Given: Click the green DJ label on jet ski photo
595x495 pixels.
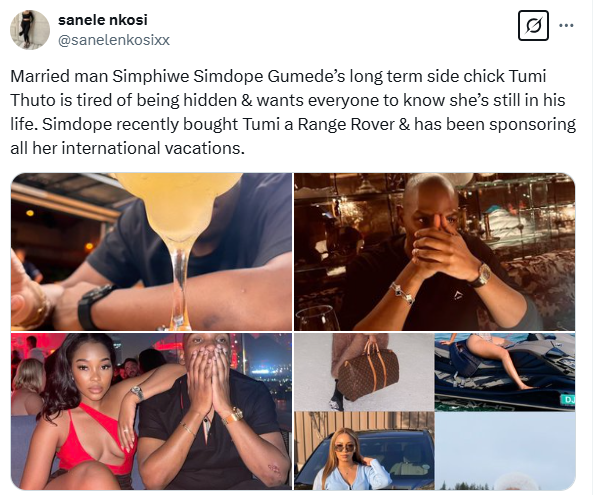Looking at the screenshot, I should click(x=568, y=399).
